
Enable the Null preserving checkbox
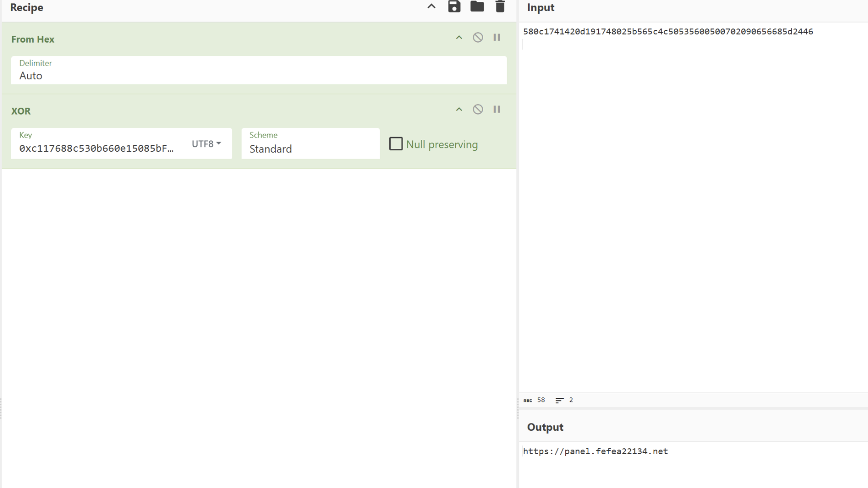(396, 144)
